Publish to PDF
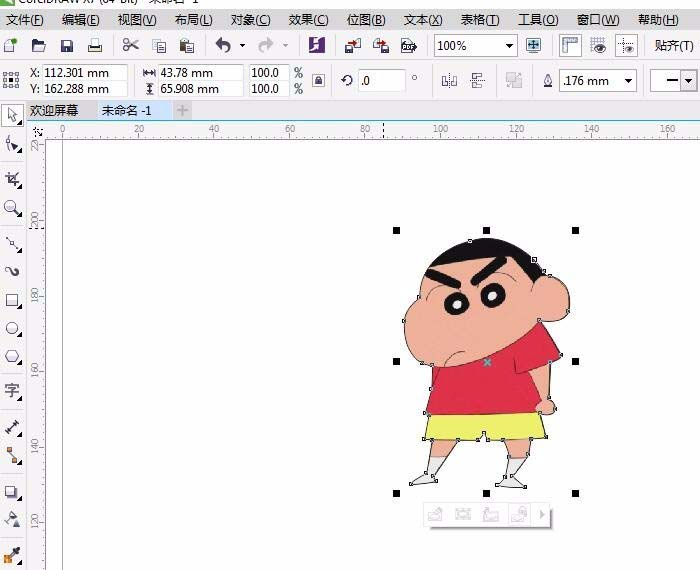Screen dimensions: 700x570 [x=408, y=46]
